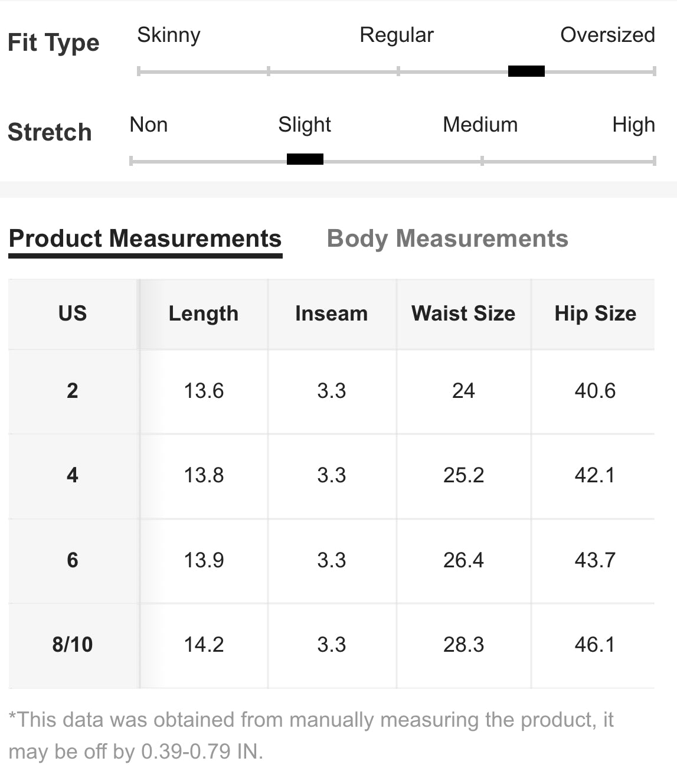Image resolution: width=677 pixels, height=784 pixels.
Task: Select the US size 2 row label
Action: (x=73, y=391)
